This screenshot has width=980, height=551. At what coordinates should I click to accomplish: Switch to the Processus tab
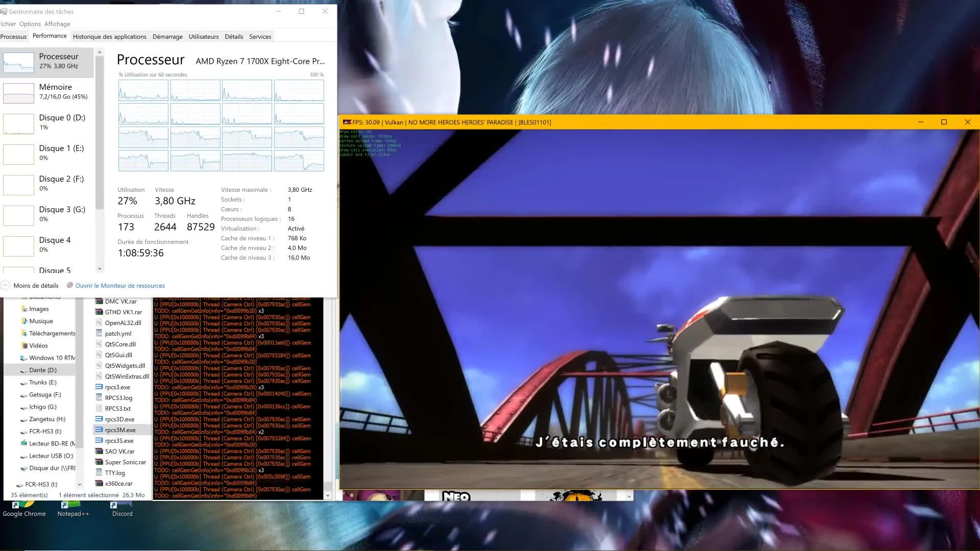13,37
